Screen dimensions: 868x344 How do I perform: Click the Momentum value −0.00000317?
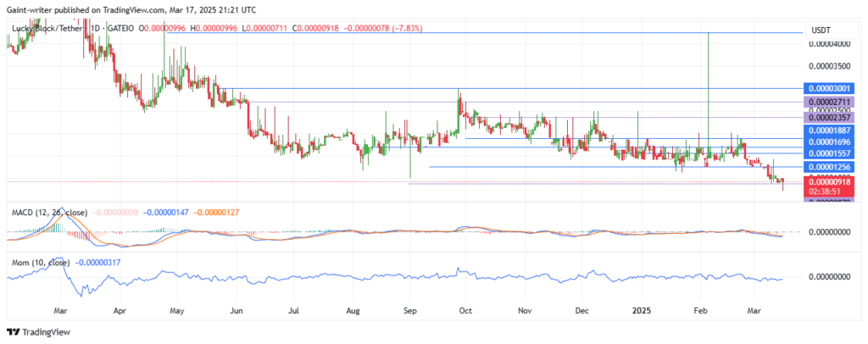pyautogui.click(x=97, y=262)
